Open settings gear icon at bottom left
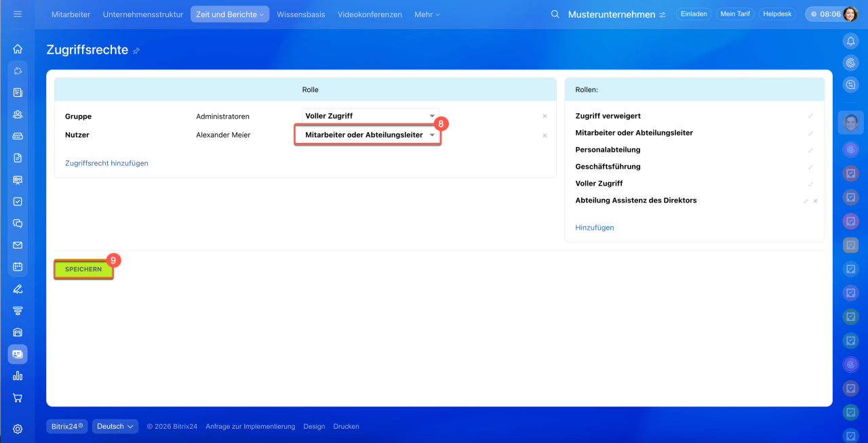868x443 pixels. tap(18, 429)
